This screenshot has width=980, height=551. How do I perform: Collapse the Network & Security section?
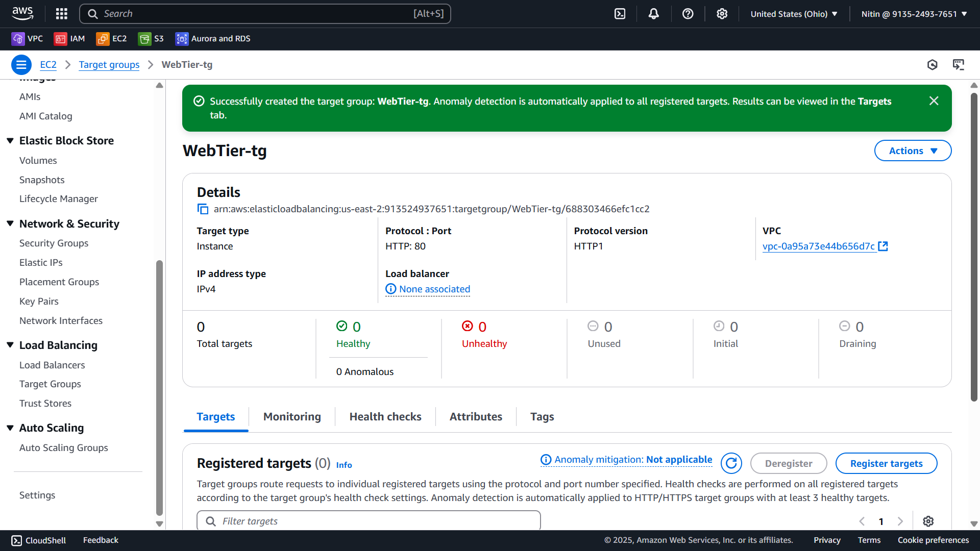click(10, 224)
